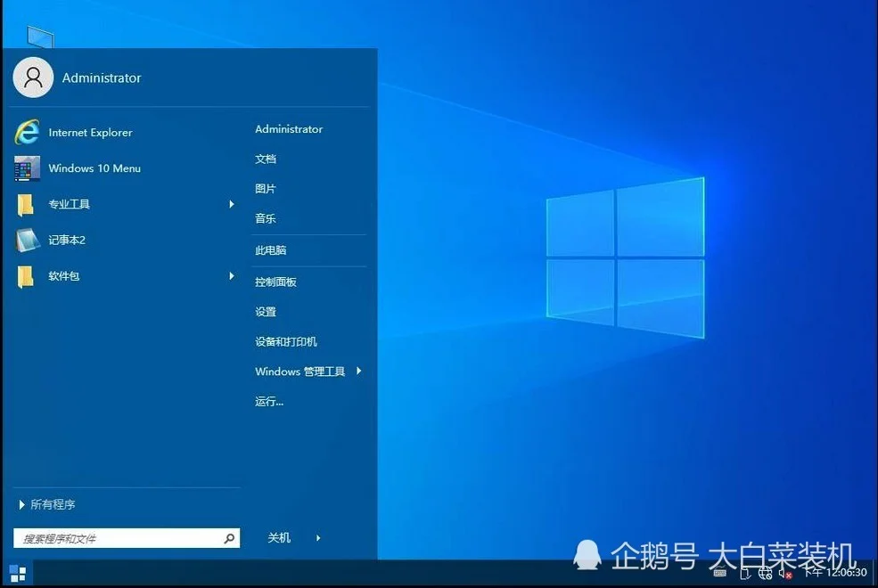Open 音乐 music from start menu
Viewport: 878px width, 588px height.
coord(266,218)
